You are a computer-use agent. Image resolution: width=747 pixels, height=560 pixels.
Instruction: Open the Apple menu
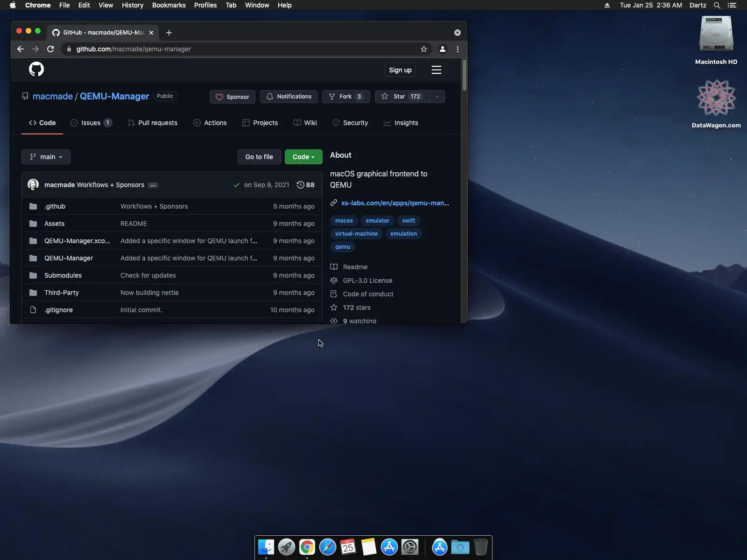click(x=13, y=5)
